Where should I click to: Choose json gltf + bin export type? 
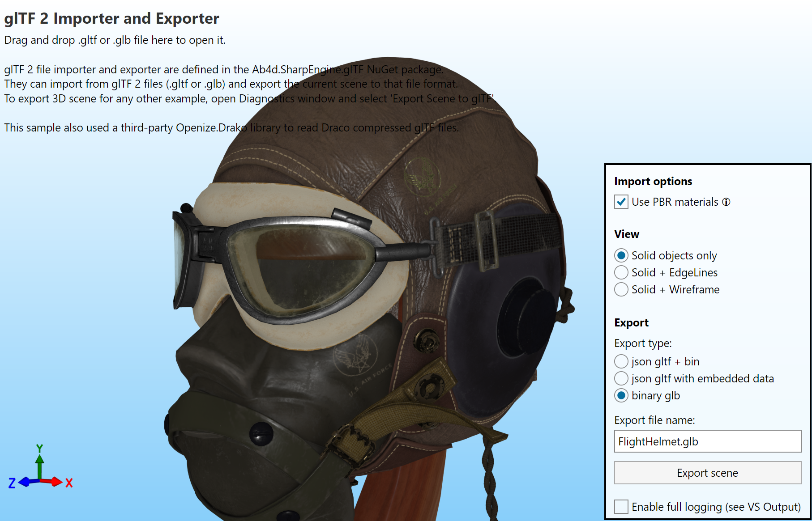621,361
